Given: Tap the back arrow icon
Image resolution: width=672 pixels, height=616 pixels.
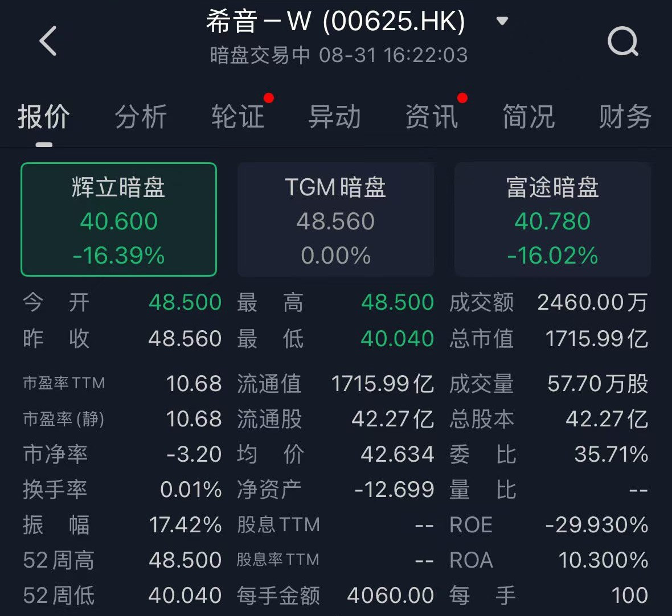Looking at the screenshot, I should click(48, 41).
